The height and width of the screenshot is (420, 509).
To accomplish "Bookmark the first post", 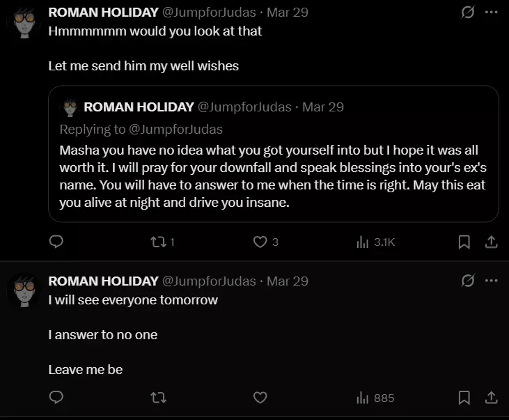I will tap(464, 242).
